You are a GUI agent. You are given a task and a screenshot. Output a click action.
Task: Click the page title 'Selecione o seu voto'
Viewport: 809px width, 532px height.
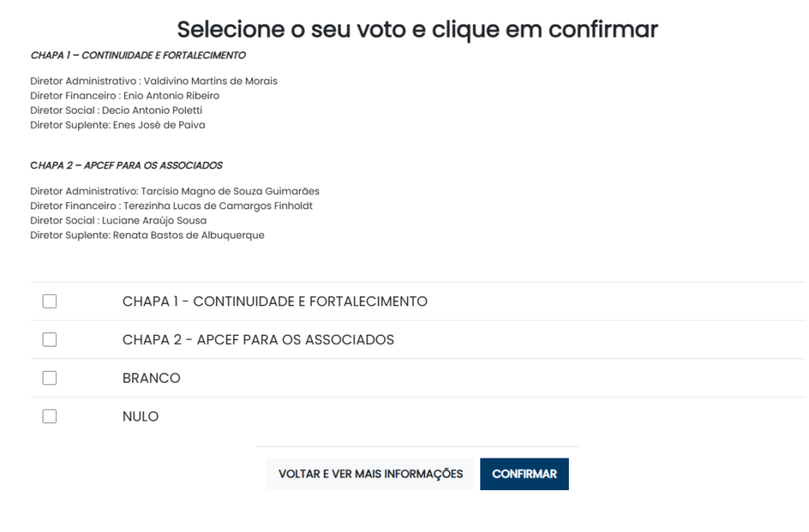tap(417, 30)
